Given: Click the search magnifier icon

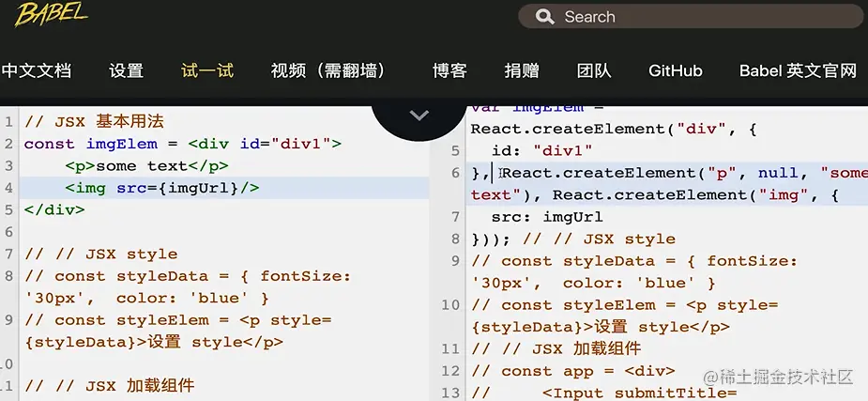Looking at the screenshot, I should click(x=544, y=17).
